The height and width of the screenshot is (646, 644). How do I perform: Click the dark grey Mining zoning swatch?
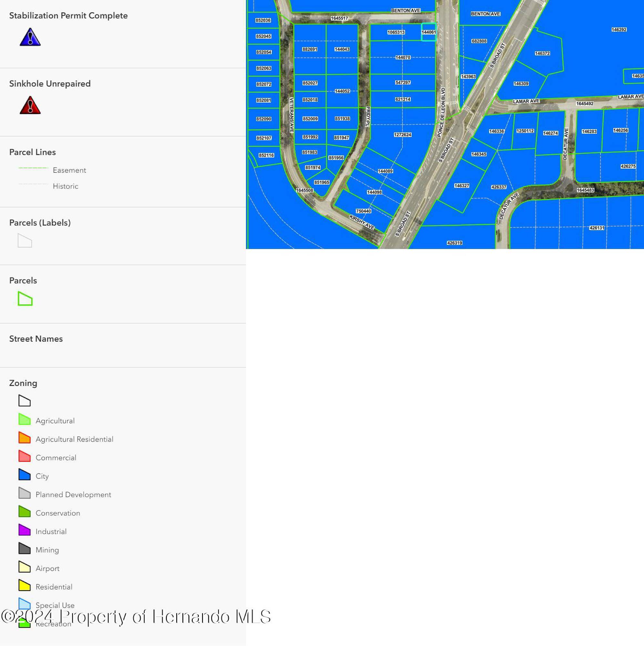pyautogui.click(x=25, y=548)
